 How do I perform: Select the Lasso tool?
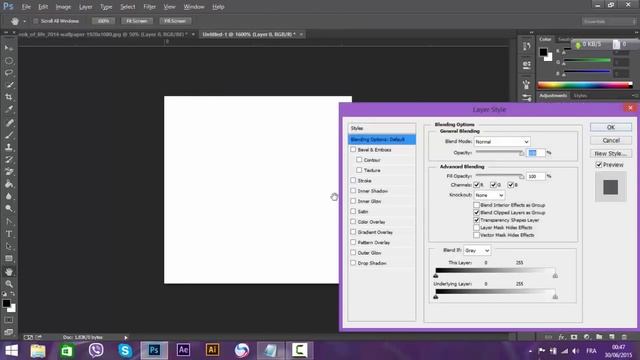coord(9,73)
